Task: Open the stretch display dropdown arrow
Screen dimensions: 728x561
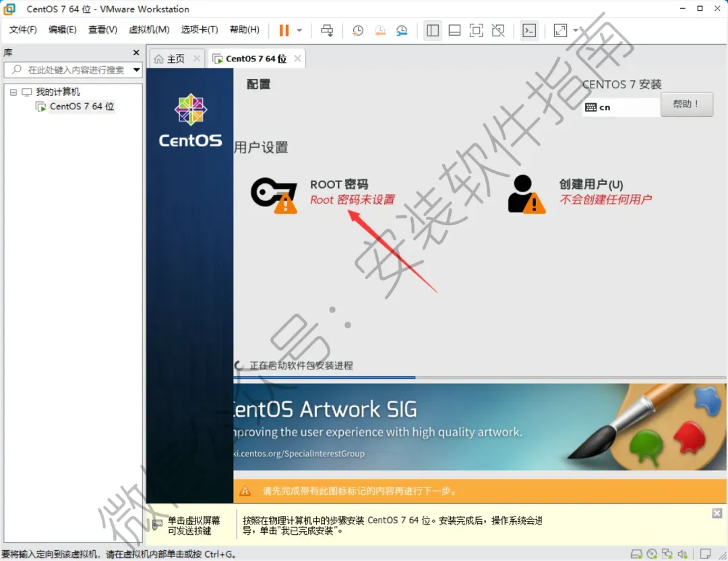Action: (576, 30)
